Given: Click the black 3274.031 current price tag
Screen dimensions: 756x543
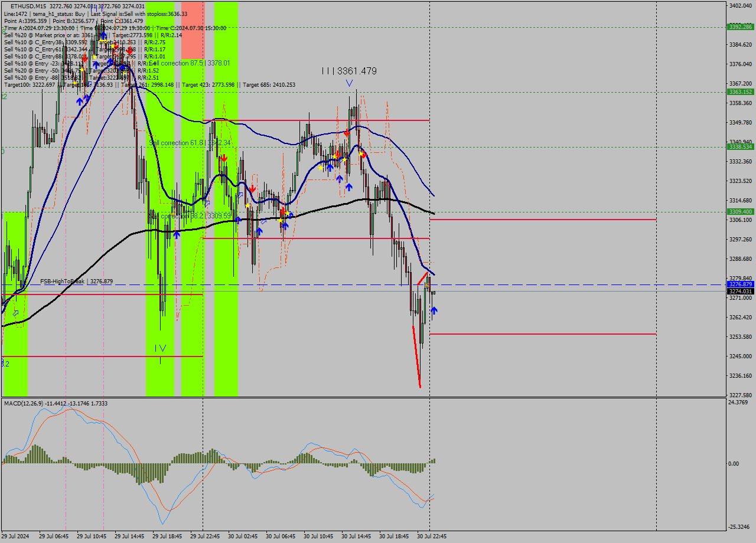Looking at the screenshot, I should click(741, 291).
